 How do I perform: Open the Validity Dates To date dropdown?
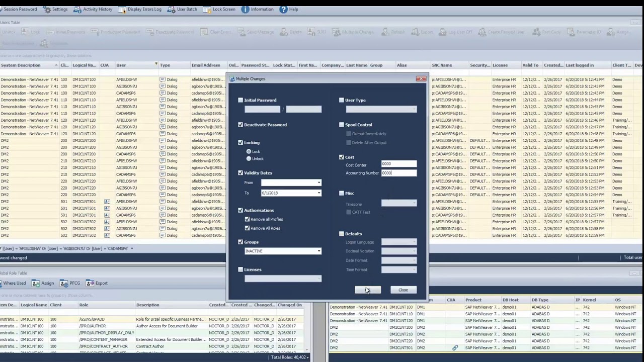318,193
